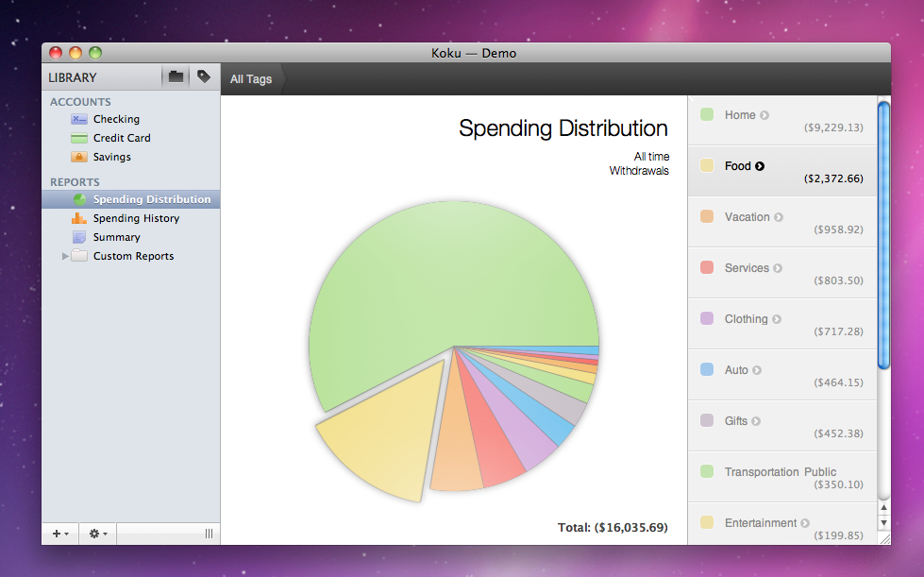
Task: Select Spending Distribution report in sidebar
Action: pos(151,199)
